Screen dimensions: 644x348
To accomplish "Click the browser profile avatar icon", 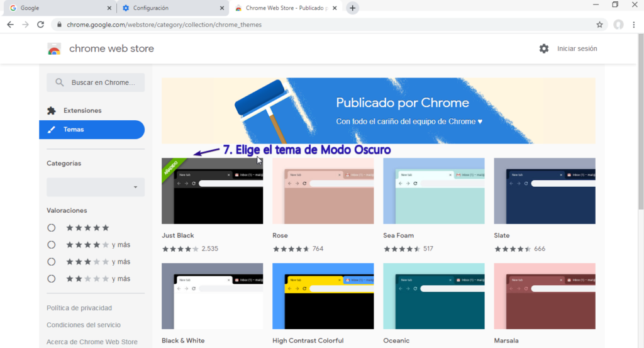I will point(618,25).
